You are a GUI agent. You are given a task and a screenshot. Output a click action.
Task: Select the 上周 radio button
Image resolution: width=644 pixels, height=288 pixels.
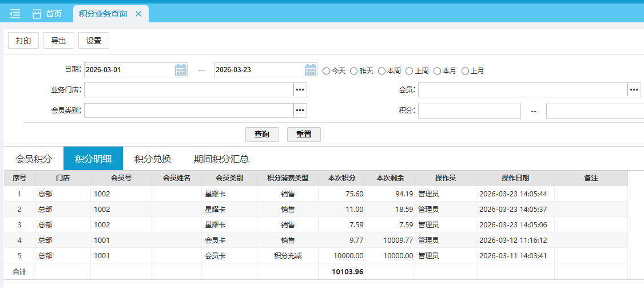[409, 71]
